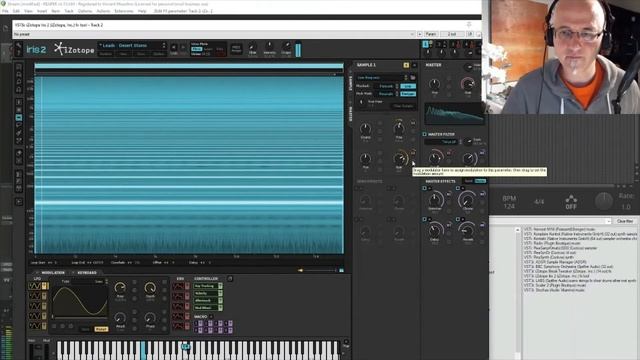Select the first envelope shape icon
Screen dimensions: 640x360
[178, 286]
